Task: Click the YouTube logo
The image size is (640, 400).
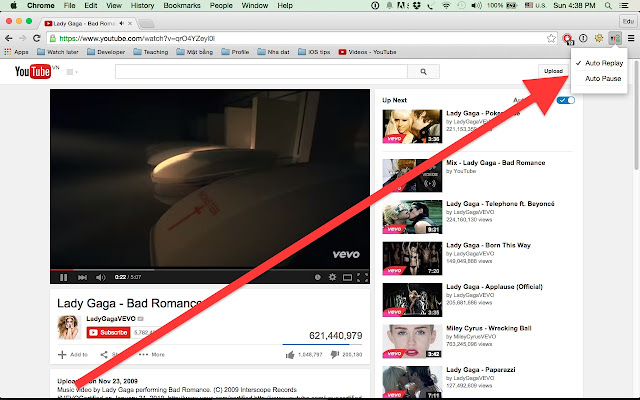Action: pyautogui.click(x=33, y=72)
